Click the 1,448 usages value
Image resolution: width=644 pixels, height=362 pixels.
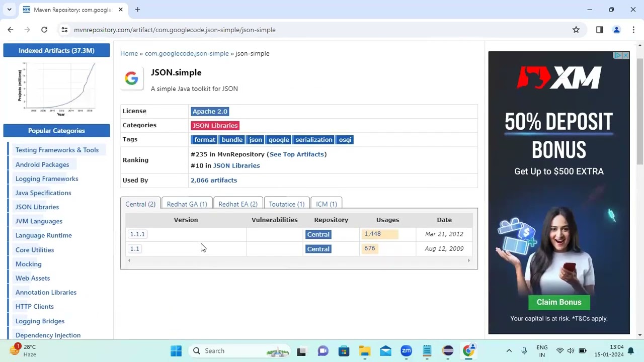click(x=373, y=234)
